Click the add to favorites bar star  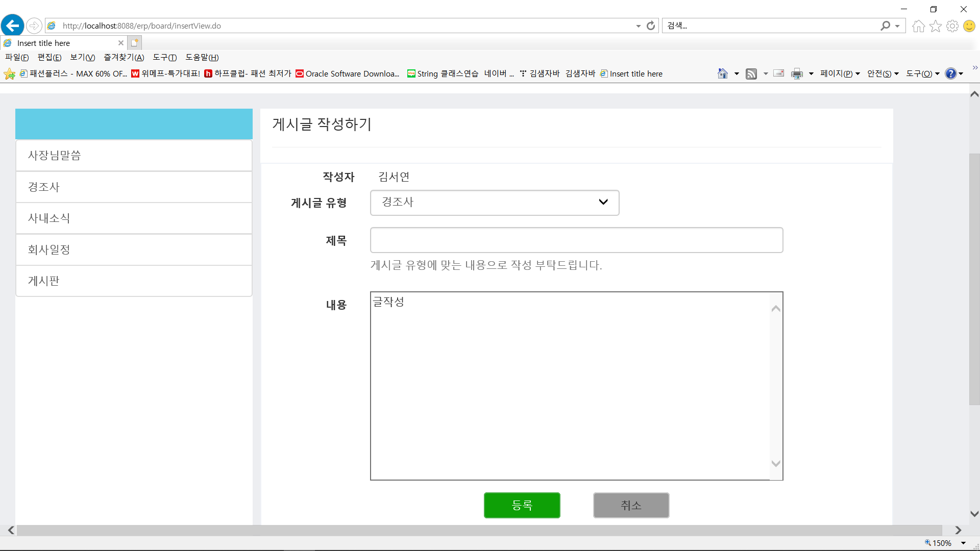10,74
